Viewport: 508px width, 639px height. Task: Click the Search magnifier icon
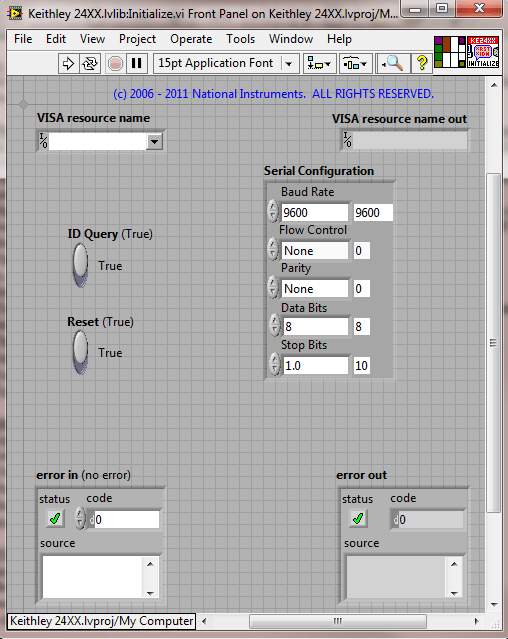(x=393, y=64)
